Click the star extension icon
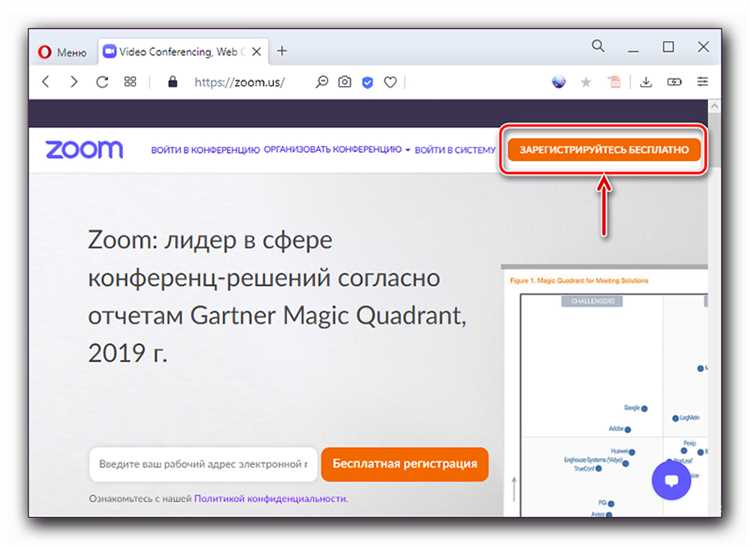 pyautogui.click(x=585, y=82)
